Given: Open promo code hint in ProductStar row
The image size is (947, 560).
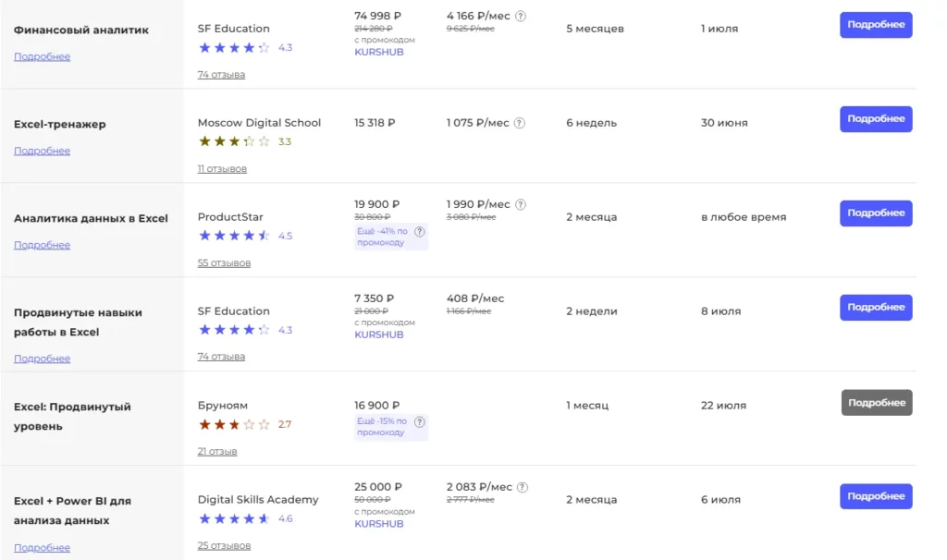Looking at the screenshot, I should [x=419, y=232].
